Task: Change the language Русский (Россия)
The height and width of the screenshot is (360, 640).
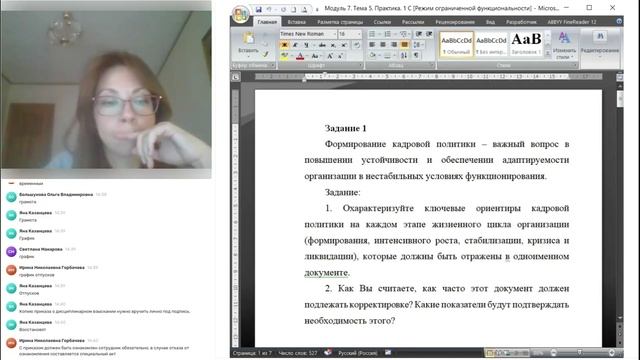Action: (358, 353)
